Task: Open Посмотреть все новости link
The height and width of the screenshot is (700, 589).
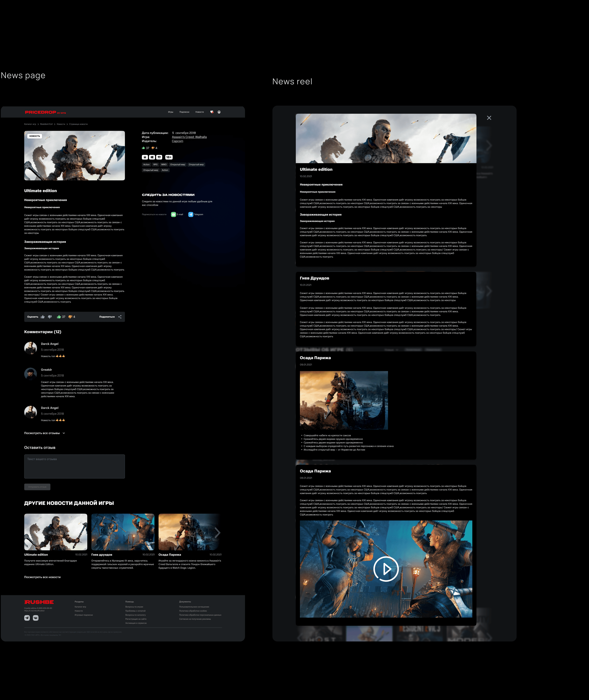Action: (x=42, y=577)
